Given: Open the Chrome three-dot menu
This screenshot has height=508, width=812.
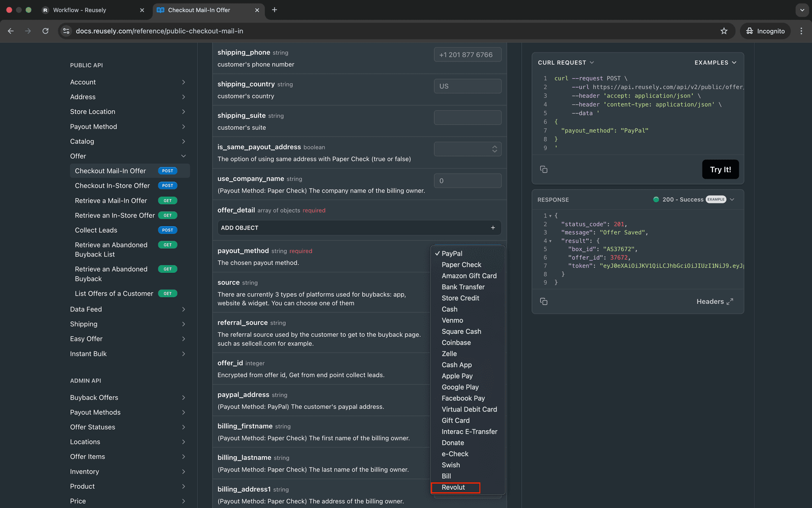Looking at the screenshot, I should point(801,31).
